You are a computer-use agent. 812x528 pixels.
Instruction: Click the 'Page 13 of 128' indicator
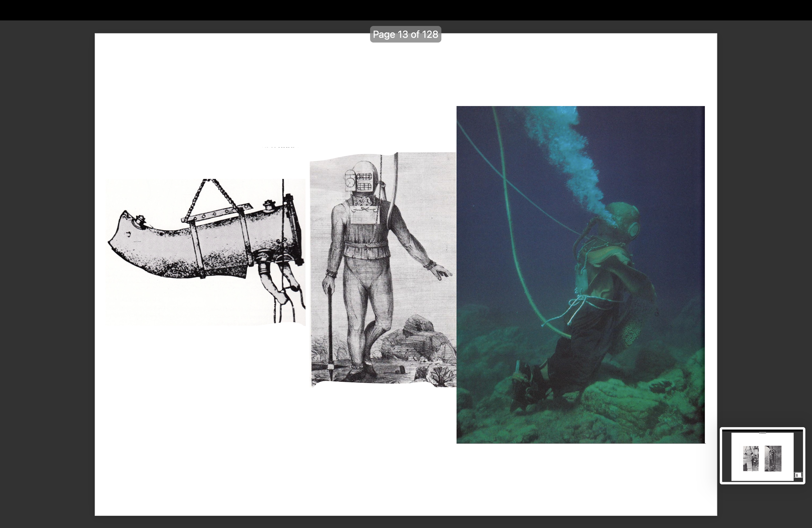click(x=405, y=35)
